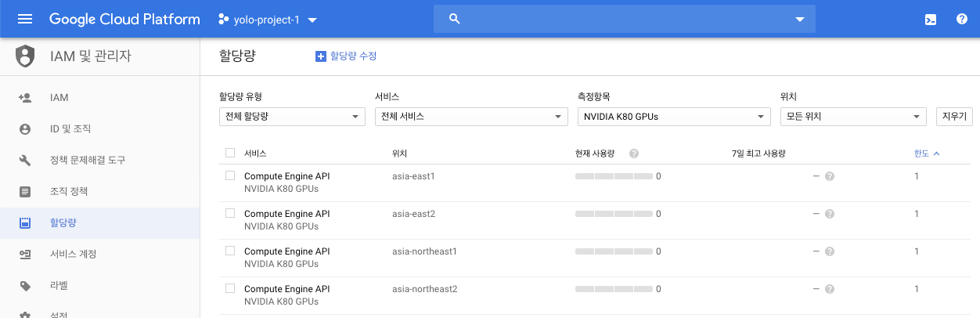Viewport: 980px width, 318px height.
Task: Click the plus icon of 할당량 수정
Action: click(x=320, y=56)
